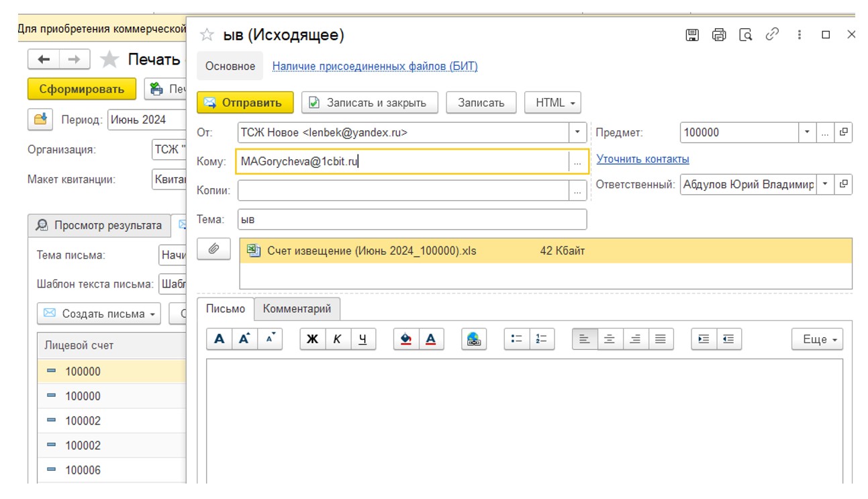868x499 pixels.
Task: Insert a bulleted list
Action: click(517, 339)
